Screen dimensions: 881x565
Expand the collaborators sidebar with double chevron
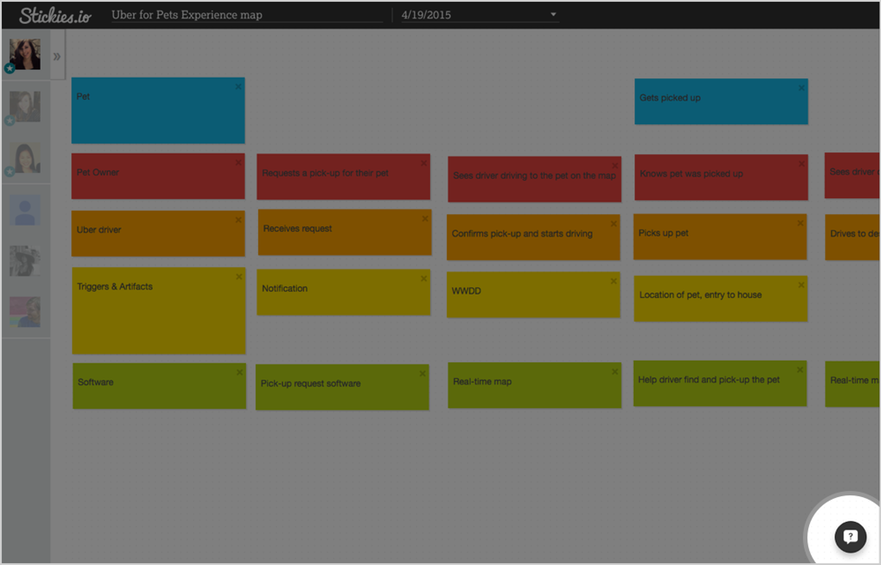(x=57, y=57)
